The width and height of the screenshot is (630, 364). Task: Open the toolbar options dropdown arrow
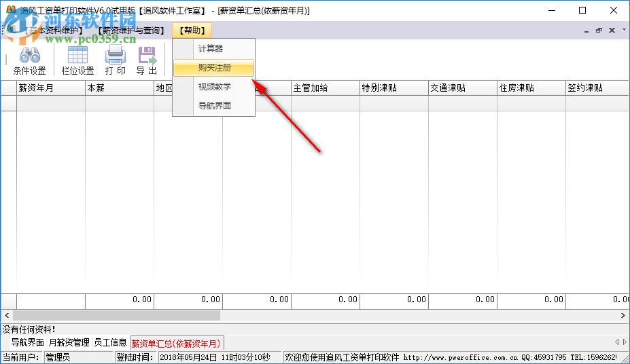(x=624, y=29)
